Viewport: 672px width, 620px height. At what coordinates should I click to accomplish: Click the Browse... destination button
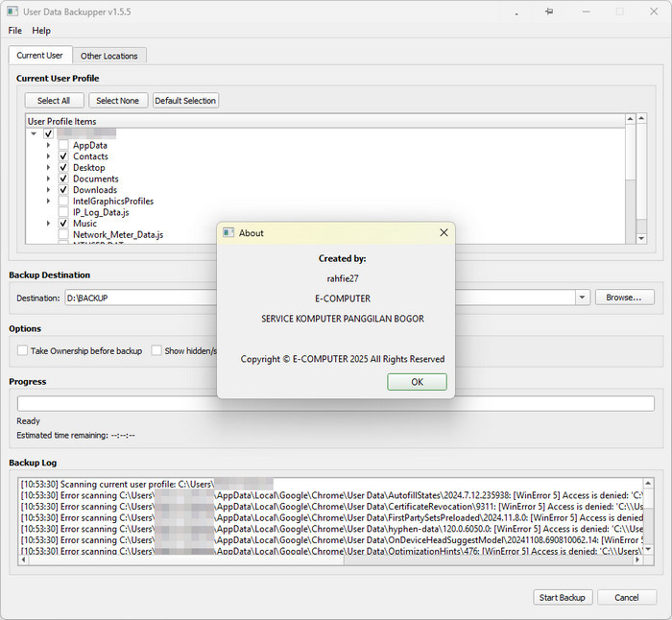(624, 298)
